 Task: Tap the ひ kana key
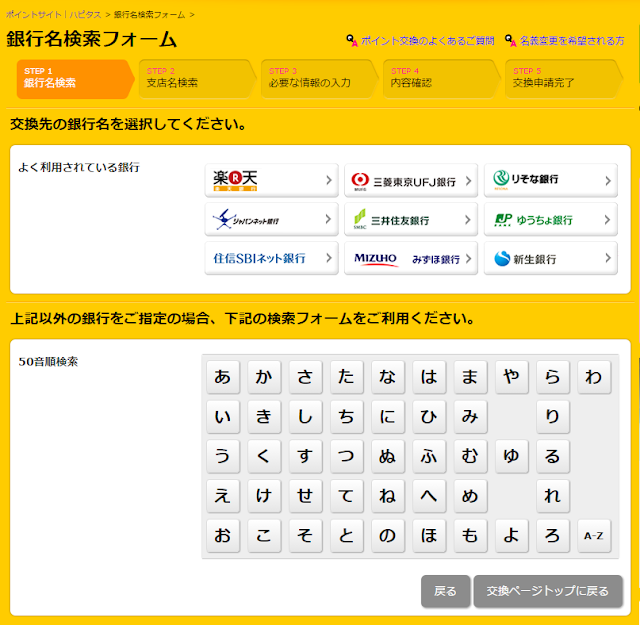(x=429, y=416)
